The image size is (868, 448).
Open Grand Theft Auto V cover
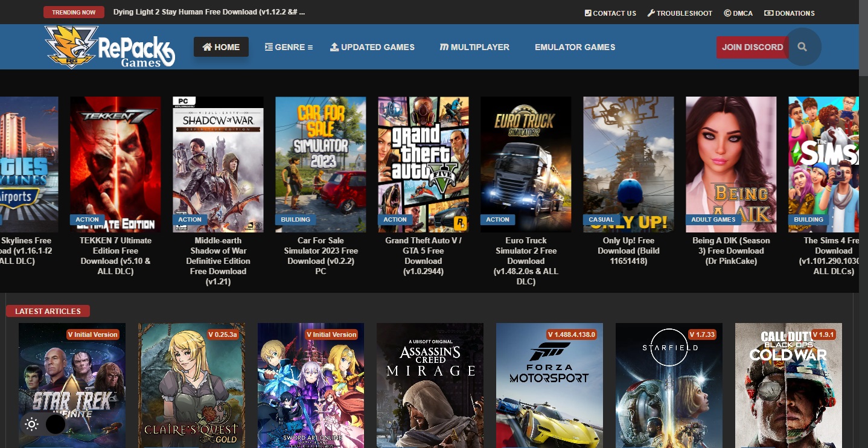tap(423, 164)
